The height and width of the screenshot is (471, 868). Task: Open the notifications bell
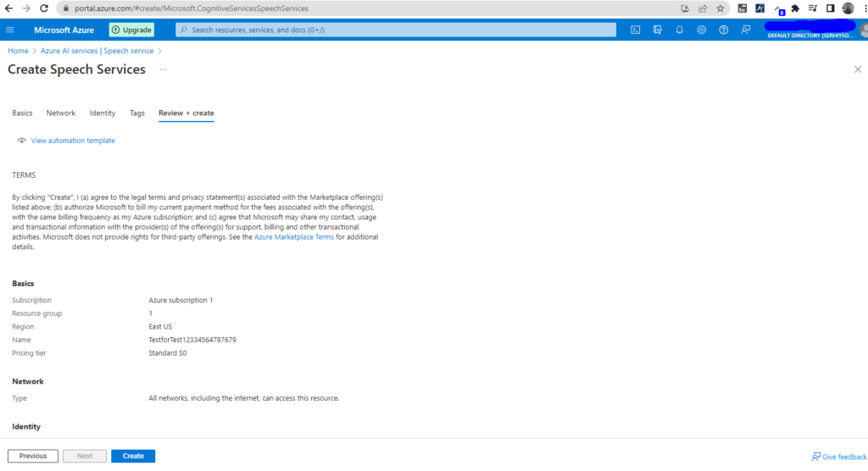[x=679, y=30]
